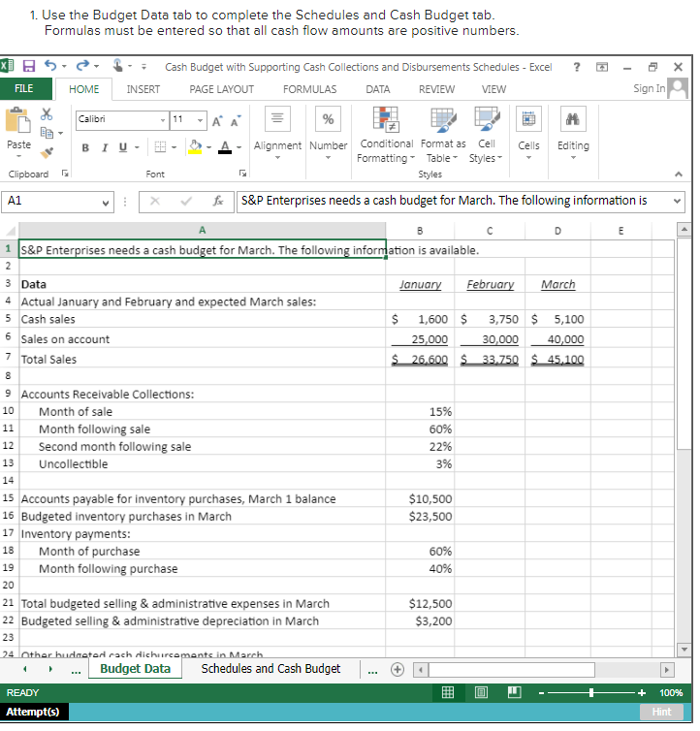Image resolution: width=700 pixels, height=731 pixels.
Task: Expand the Name Box A1 dropdown
Action: click(x=106, y=203)
